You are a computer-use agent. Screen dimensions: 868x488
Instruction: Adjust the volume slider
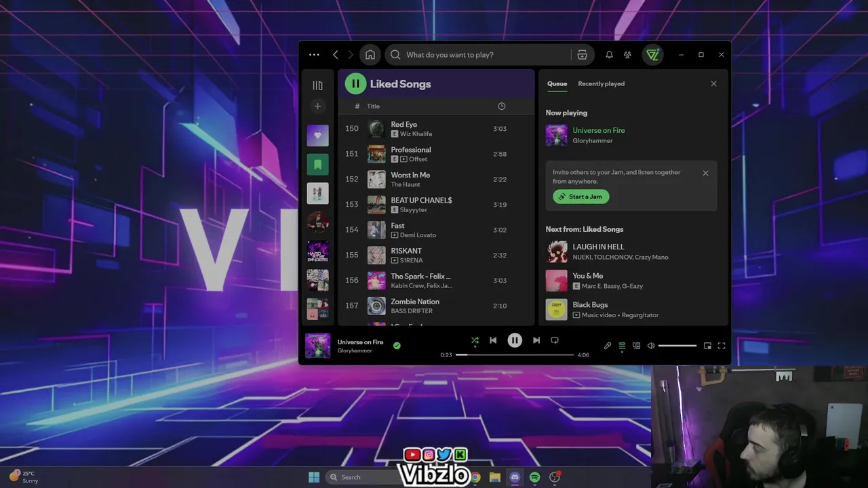tap(677, 346)
